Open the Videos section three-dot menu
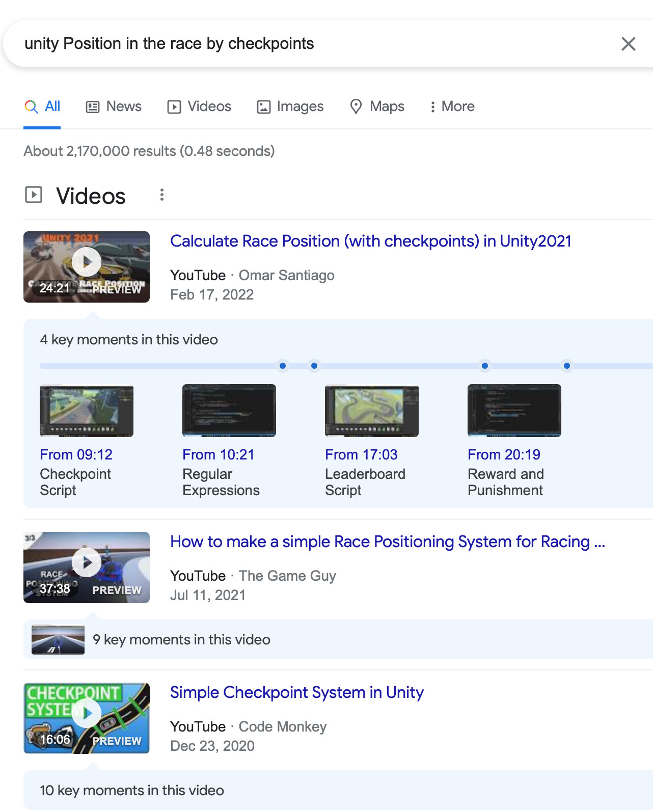653x812 pixels. click(x=162, y=195)
